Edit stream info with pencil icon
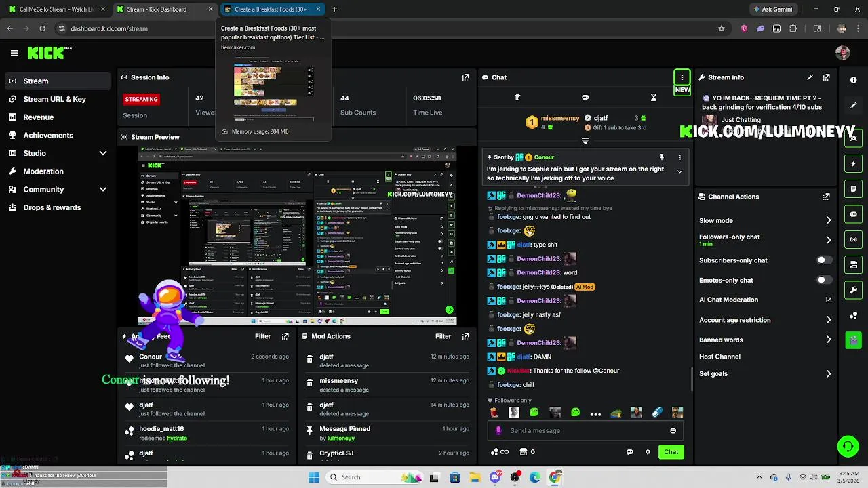 click(810, 77)
